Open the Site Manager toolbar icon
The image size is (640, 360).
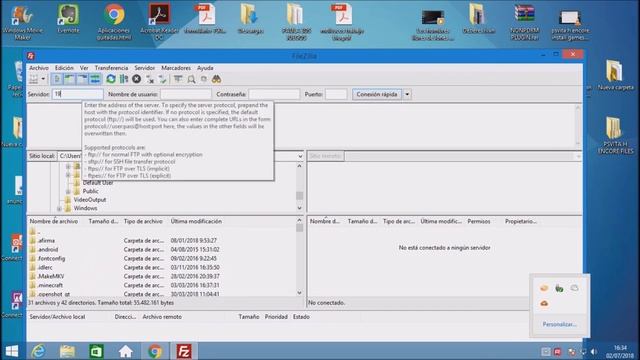point(33,79)
